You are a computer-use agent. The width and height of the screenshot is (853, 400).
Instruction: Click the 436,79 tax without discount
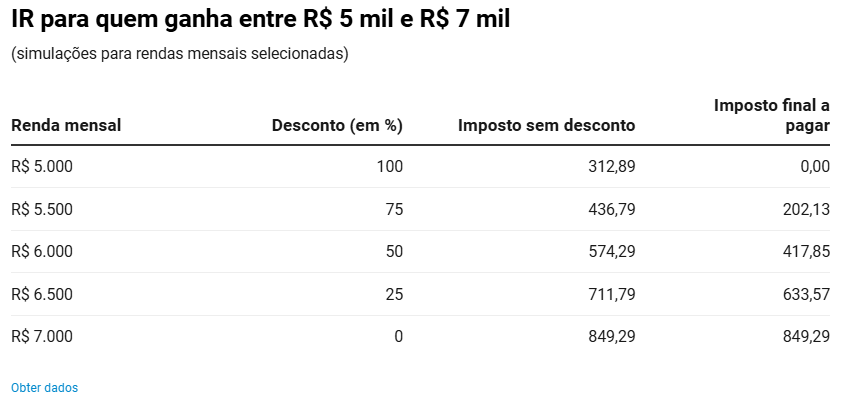coord(612,209)
